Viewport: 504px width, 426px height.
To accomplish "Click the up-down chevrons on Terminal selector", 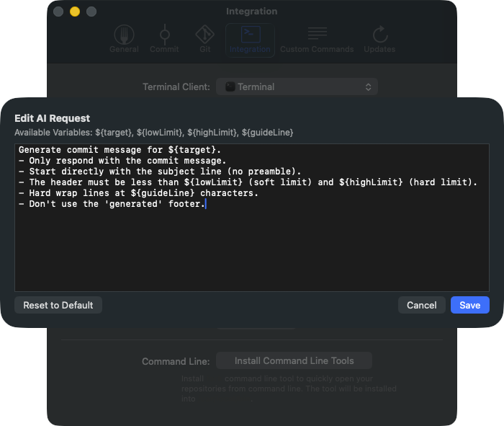I will [368, 86].
